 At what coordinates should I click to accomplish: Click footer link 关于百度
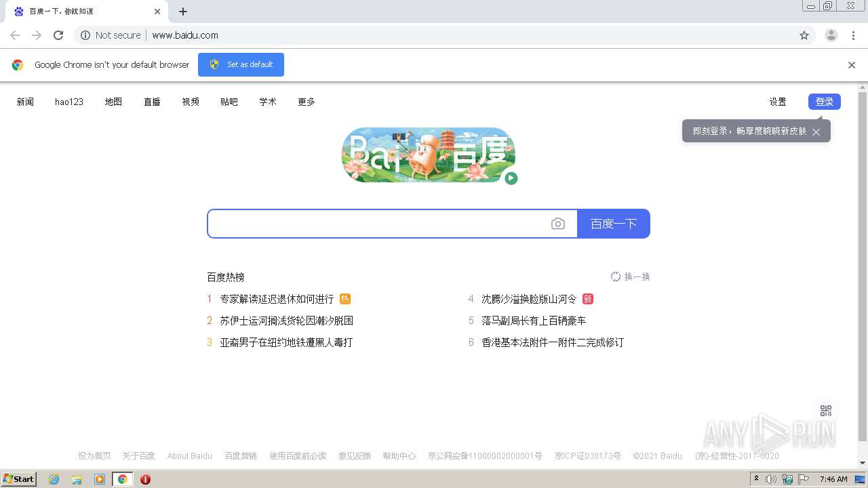pyautogui.click(x=139, y=456)
